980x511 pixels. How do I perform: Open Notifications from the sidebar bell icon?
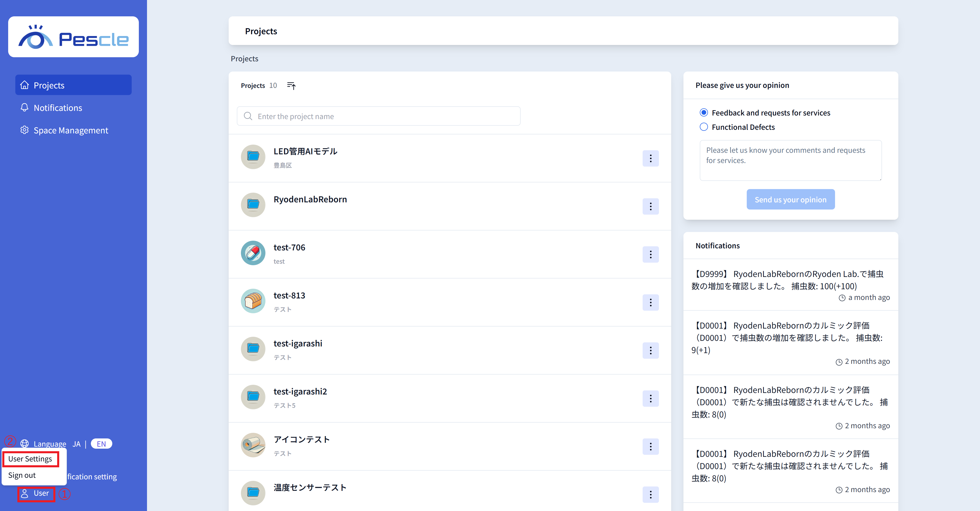[57, 108]
